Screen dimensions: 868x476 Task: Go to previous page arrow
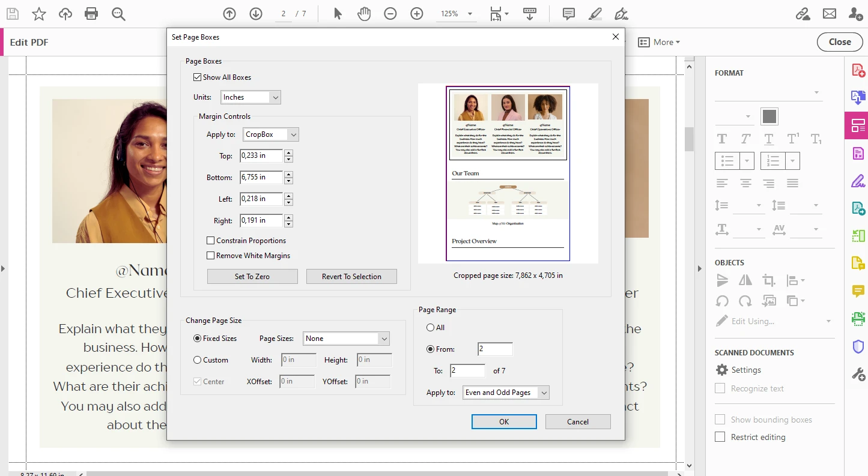[x=229, y=14]
